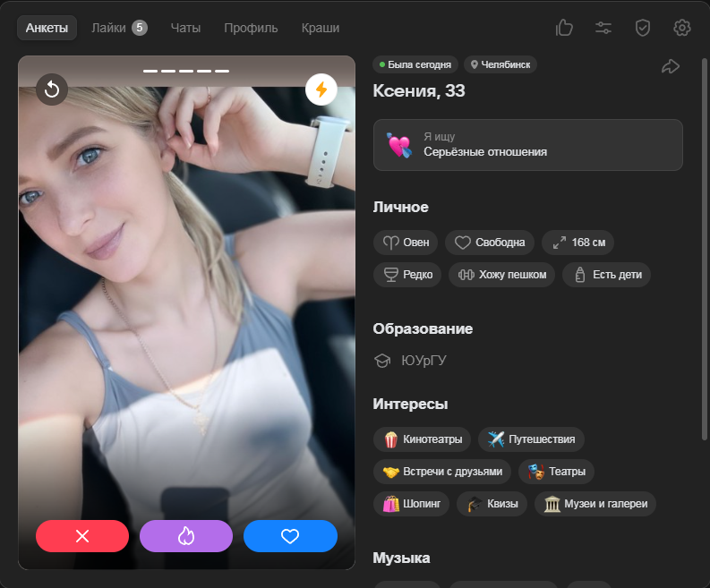The height and width of the screenshot is (588, 710).
Task: Open the Чаты tab
Action: tap(185, 28)
